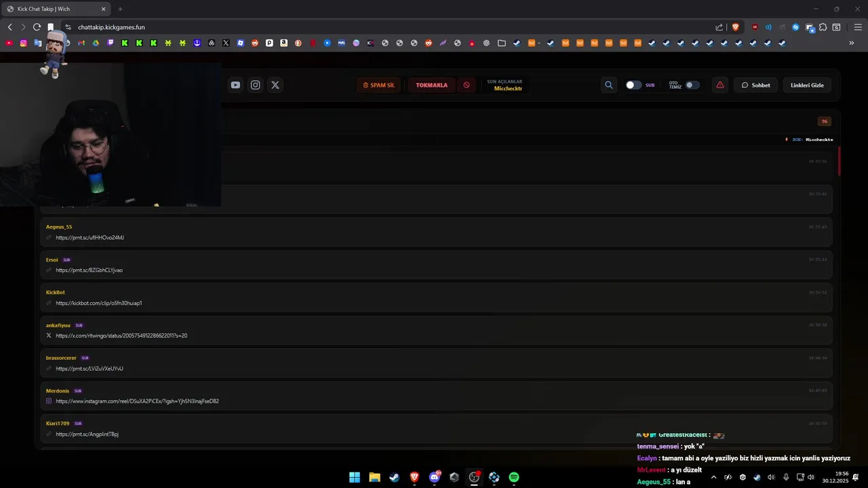The image size is (868, 488).
Task: Open the bookmarks folder icon
Action: coord(502,43)
